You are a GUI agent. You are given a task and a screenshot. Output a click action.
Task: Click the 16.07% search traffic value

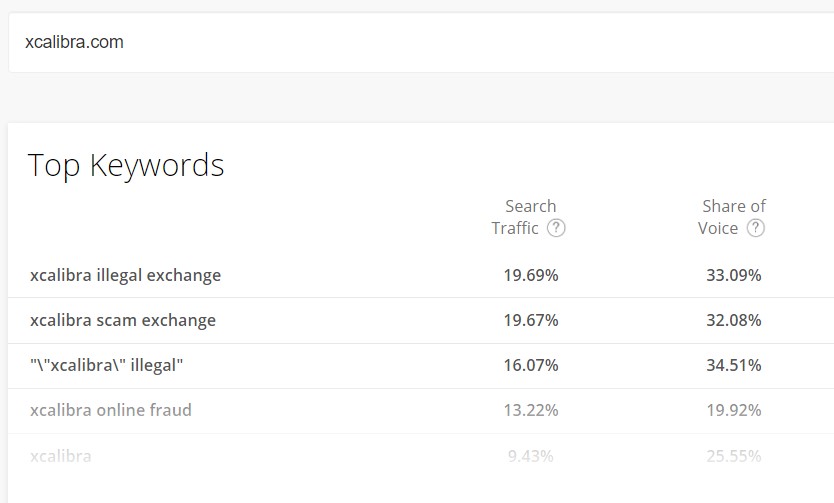coord(531,365)
